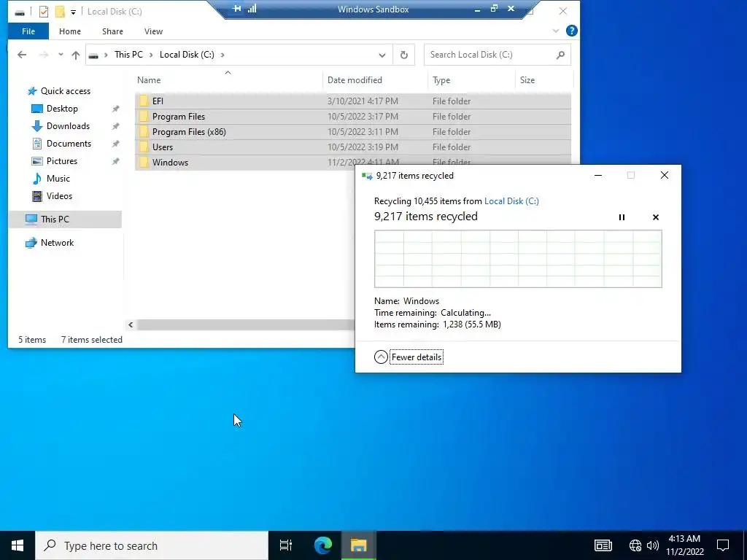Viewport: 747px width, 560px height.
Task: Refresh the Local Disk (C:) view
Action: [404, 55]
